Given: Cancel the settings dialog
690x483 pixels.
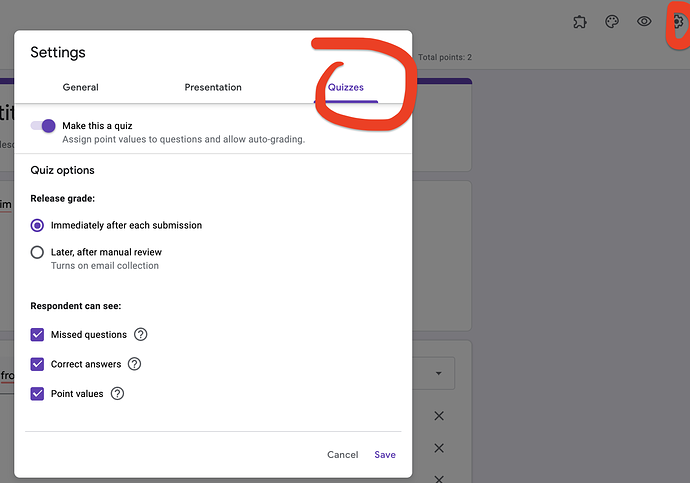Looking at the screenshot, I should tap(342, 455).
